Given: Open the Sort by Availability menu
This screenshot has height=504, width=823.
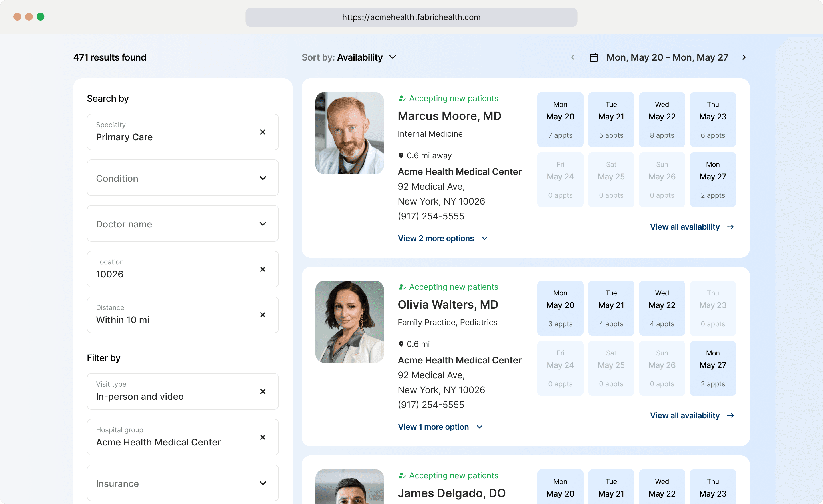Looking at the screenshot, I should point(349,57).
